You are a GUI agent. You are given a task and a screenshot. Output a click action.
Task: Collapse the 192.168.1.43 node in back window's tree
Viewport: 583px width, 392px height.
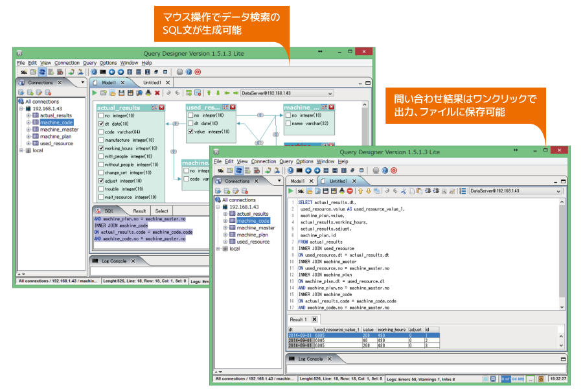(21, 109)
